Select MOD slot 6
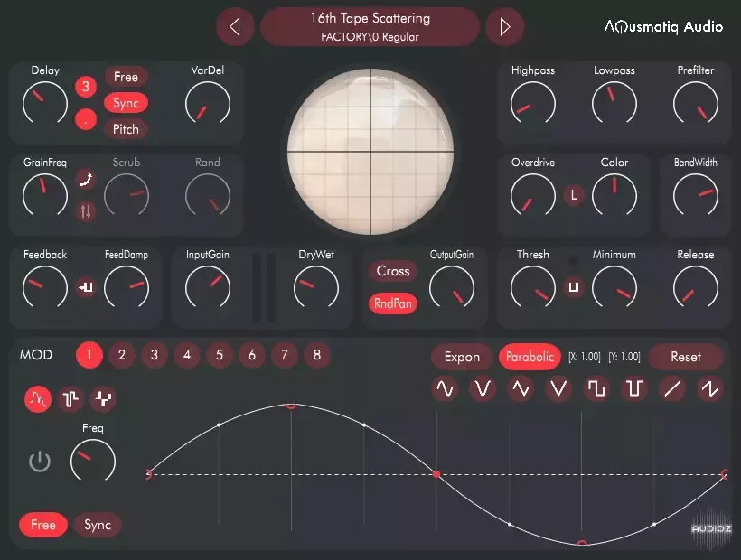Viewport: 741px width, 560px height. coord(252,355)
